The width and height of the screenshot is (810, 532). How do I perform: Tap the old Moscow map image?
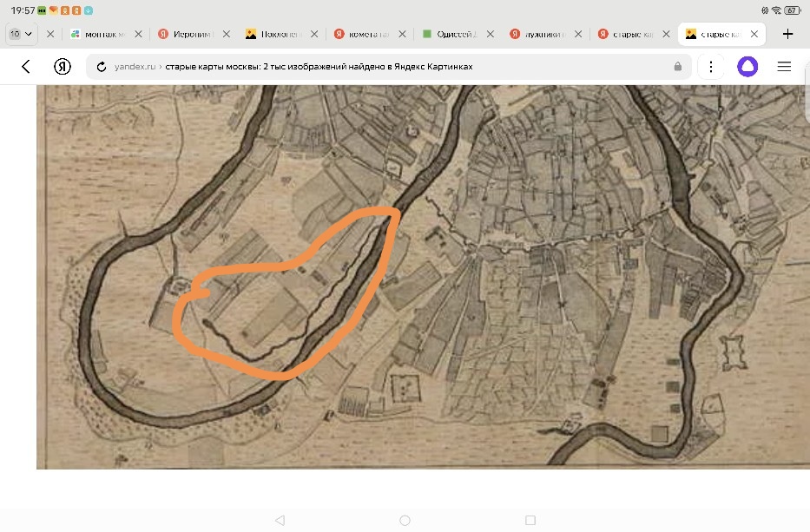[x=423, y=277]
